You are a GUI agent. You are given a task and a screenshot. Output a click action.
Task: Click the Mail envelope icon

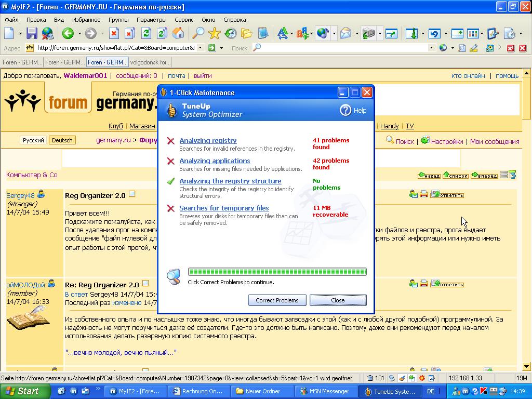pos(345,33)
